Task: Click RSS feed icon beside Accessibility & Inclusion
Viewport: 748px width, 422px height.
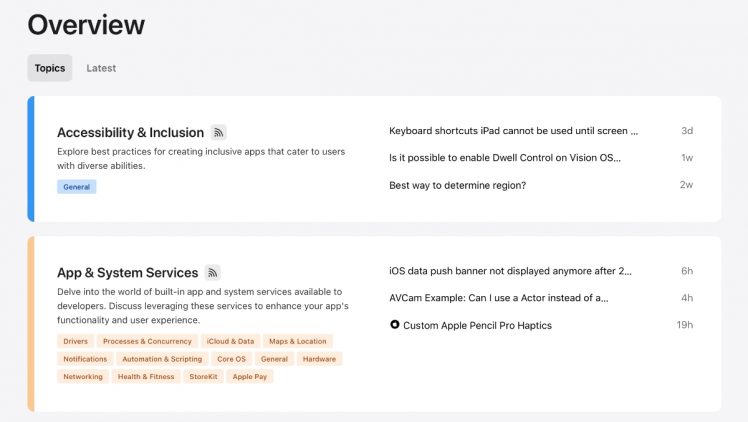Action: (219, 132)
